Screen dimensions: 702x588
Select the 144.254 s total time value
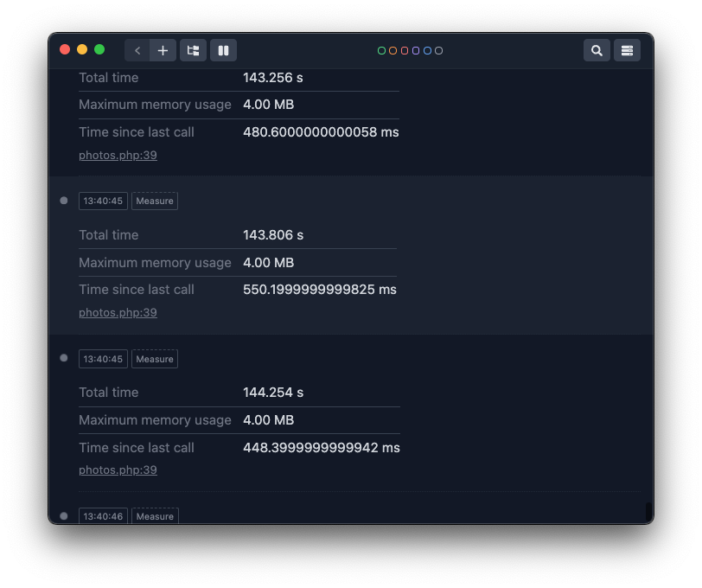coord(273,393)
